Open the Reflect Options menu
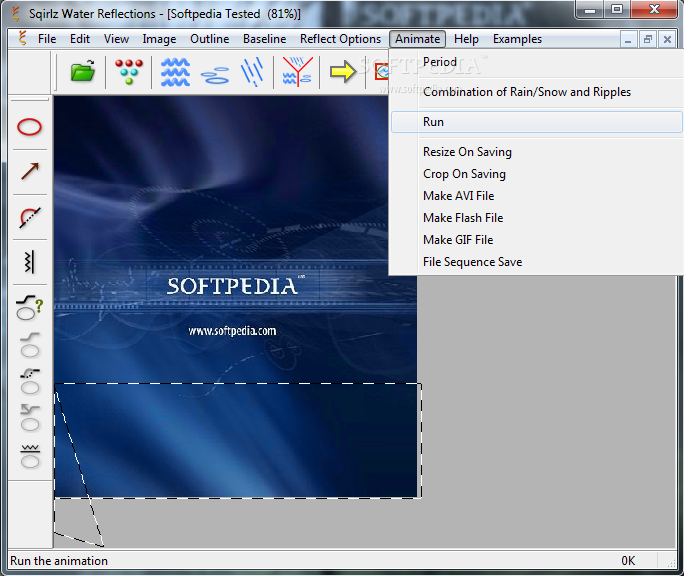Viewport: 684px width, 576px height. [x=340, y=39]
